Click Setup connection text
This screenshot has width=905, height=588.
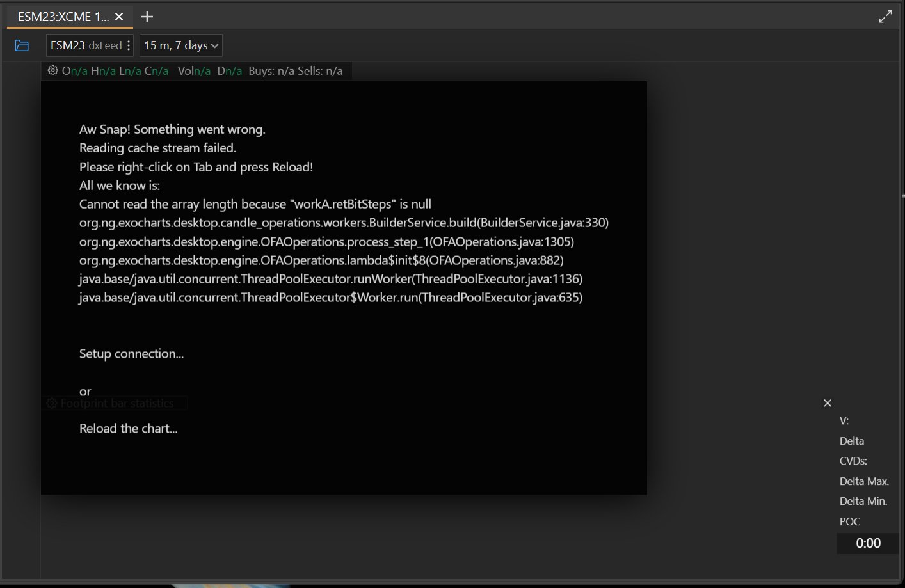click(x=131, y=353)
